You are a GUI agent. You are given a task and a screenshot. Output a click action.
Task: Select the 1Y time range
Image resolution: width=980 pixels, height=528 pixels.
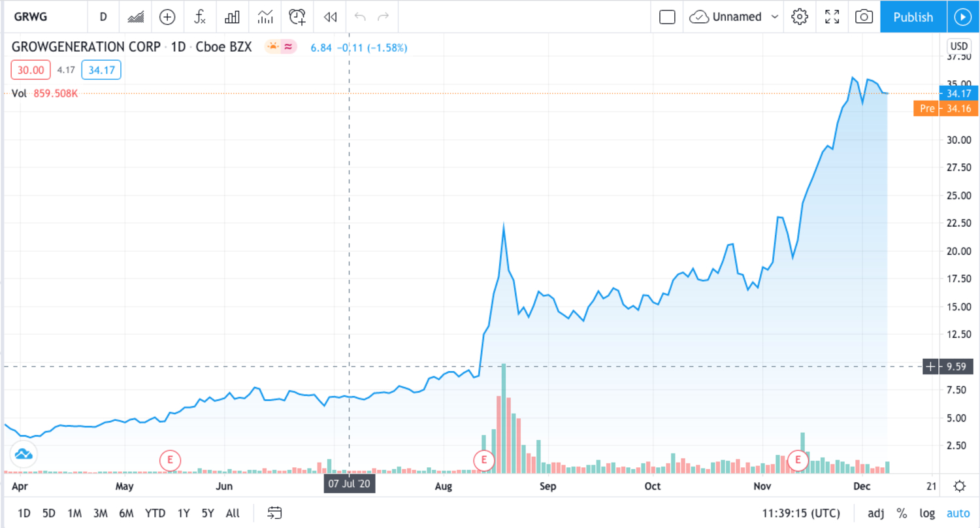pyautogui.click(x=184, y=513)
